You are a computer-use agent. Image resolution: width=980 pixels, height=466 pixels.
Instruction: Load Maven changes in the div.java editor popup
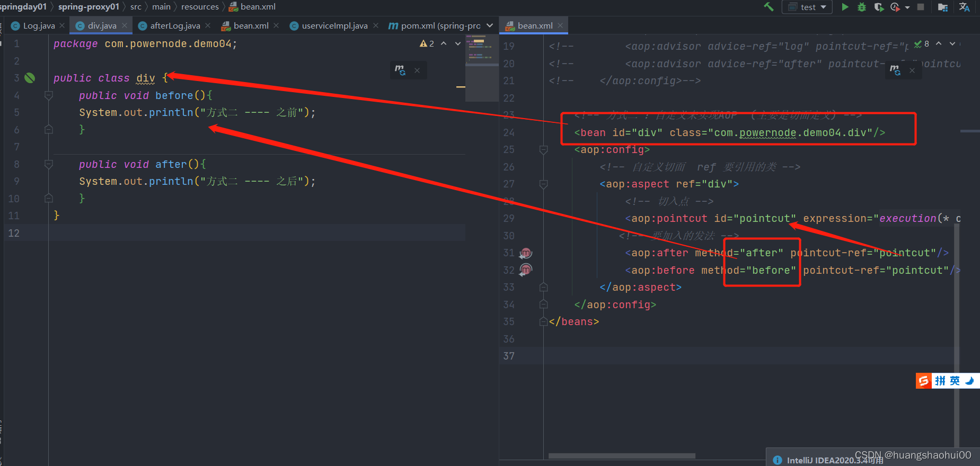click(400, 70)
